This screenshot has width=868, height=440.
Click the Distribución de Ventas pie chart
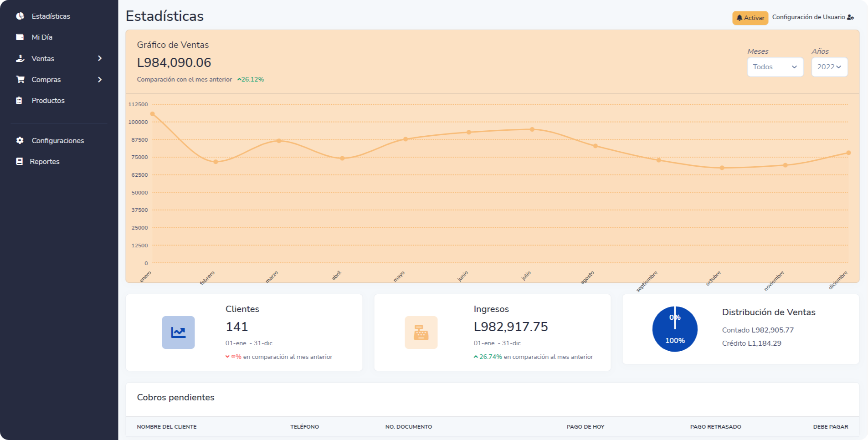(675, 329)
